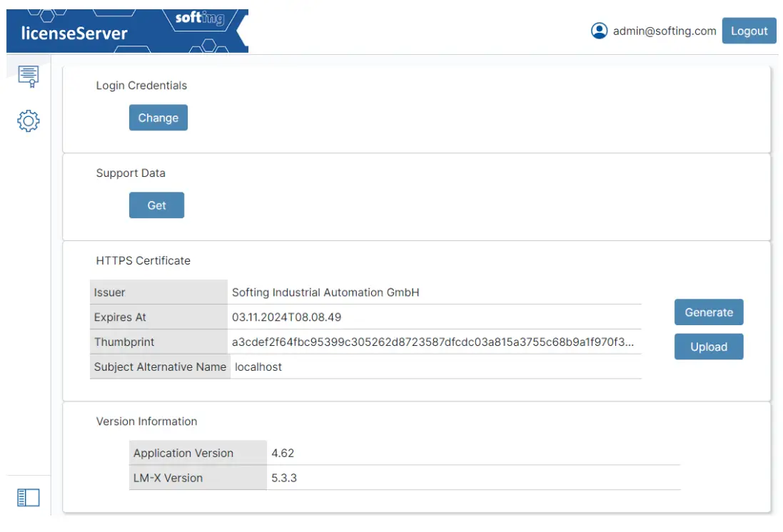Click the Expires At label cell
This screenshot has height=532, width=783.
(x=158, y=317)
